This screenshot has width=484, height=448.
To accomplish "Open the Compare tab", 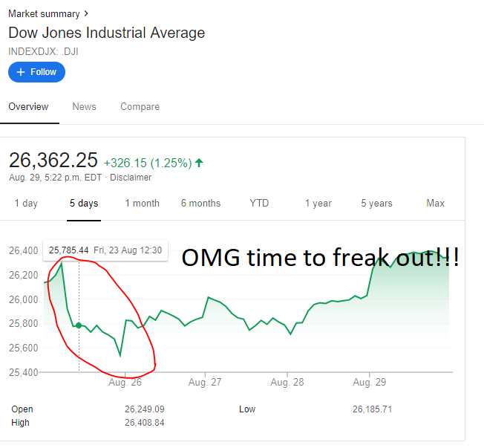I will pyautogui.click(x=140, y=107).
